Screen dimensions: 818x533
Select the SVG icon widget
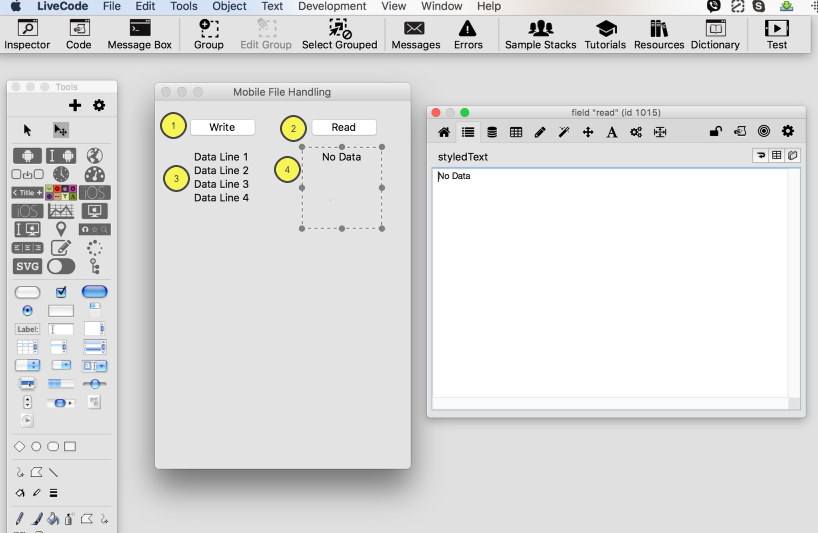(x=28, y=266)
